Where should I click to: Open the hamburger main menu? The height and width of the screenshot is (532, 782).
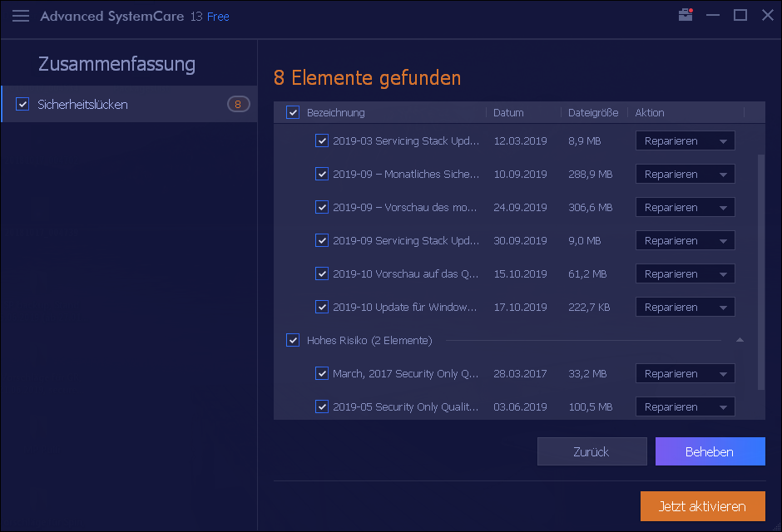coord(21,16)
